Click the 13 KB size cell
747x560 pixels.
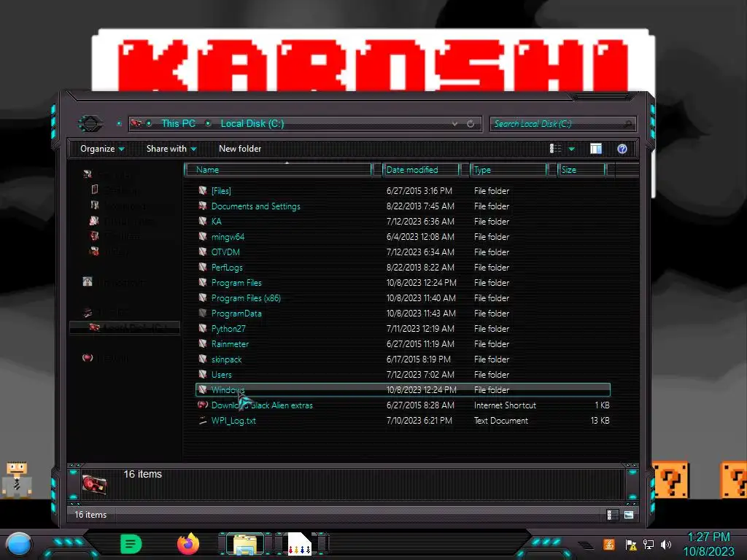click(600, 421)
